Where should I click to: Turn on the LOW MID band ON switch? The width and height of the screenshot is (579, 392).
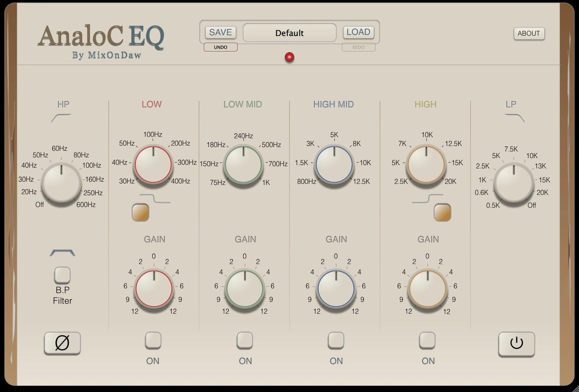tap(245, 340)
